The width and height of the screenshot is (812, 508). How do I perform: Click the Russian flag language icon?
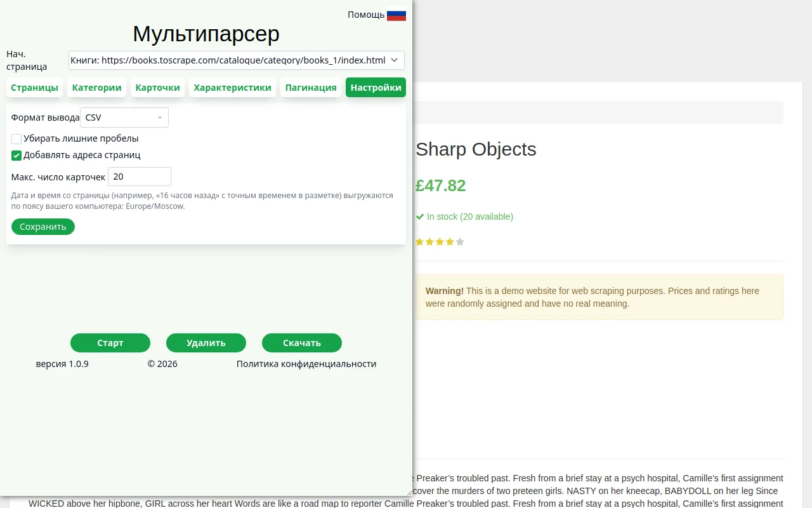point(396,14)
